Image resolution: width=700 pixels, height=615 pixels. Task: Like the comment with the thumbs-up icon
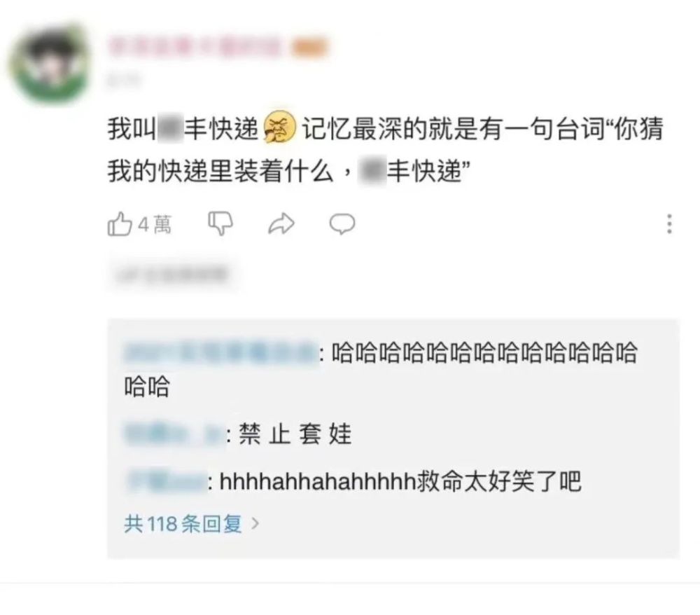click(x=120, y=223)
